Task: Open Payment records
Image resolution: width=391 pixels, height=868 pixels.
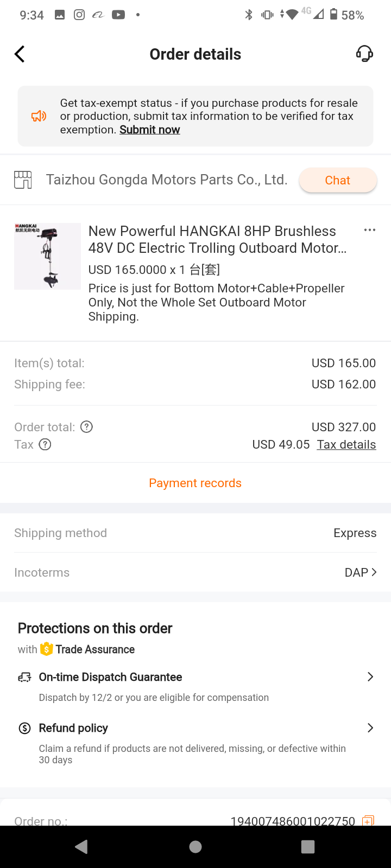Action: click(x=195, y=483)
